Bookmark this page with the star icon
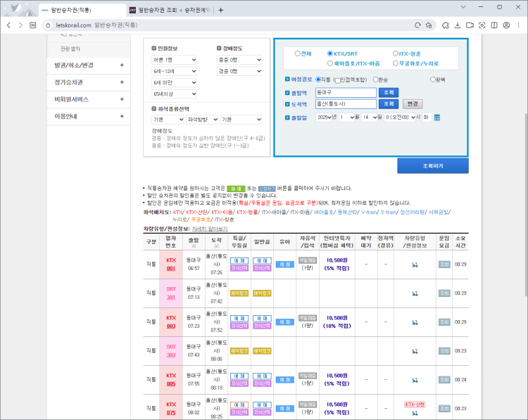528x420 pixels. pos(429,25)
